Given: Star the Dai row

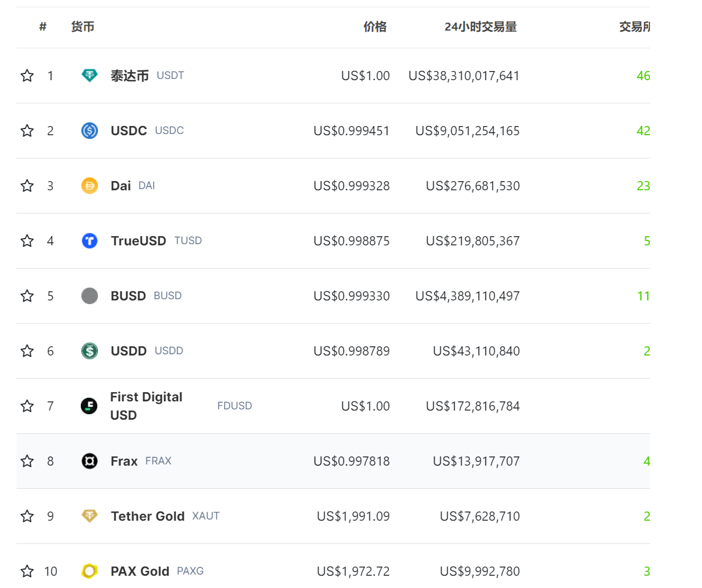Looking at the screenshot, I should click(x=28, y=186).
